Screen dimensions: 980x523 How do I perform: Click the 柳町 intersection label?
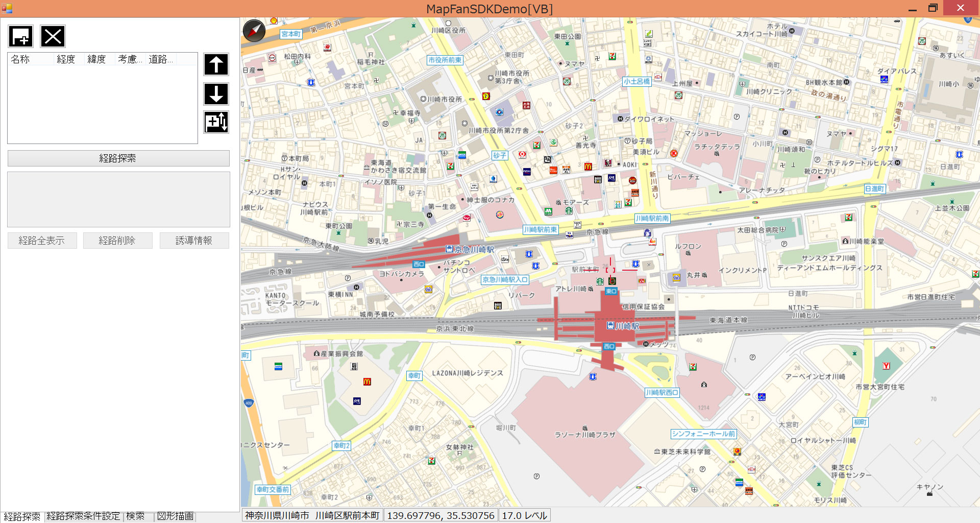[861, 422]
